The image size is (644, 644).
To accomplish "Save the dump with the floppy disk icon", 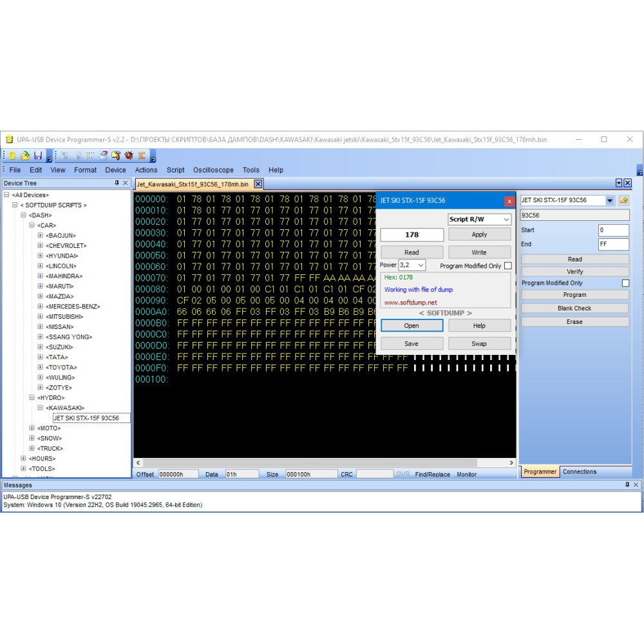I will pyautogui.click(x=38, y=156).
